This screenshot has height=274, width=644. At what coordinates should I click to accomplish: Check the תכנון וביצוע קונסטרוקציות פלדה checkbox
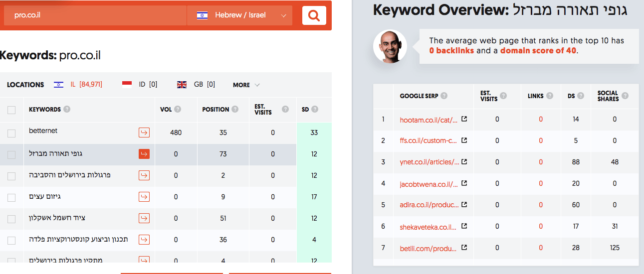[x=11, y=240]
